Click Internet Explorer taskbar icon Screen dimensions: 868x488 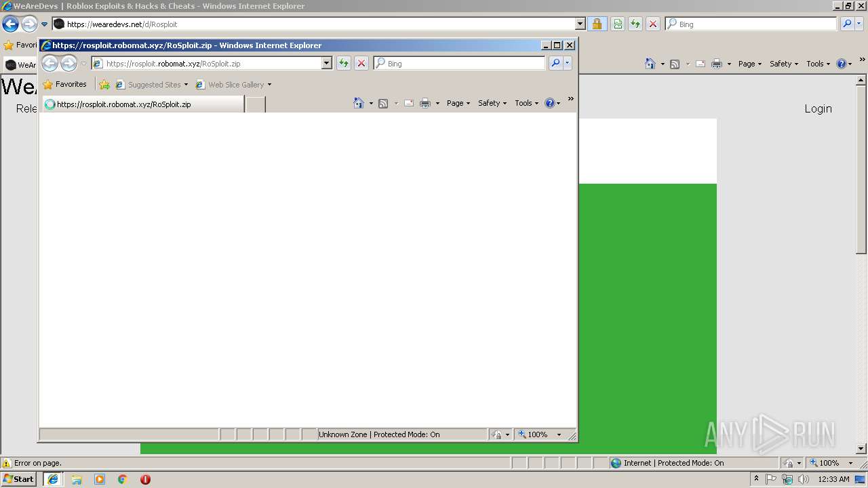point(53,479)
